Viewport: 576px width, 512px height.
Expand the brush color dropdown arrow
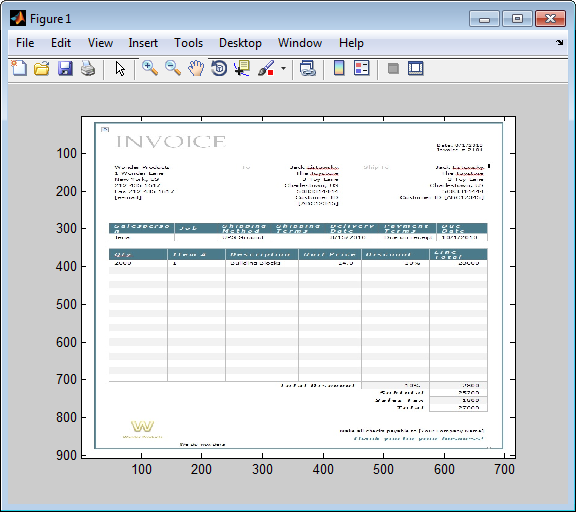click(283, 68)
